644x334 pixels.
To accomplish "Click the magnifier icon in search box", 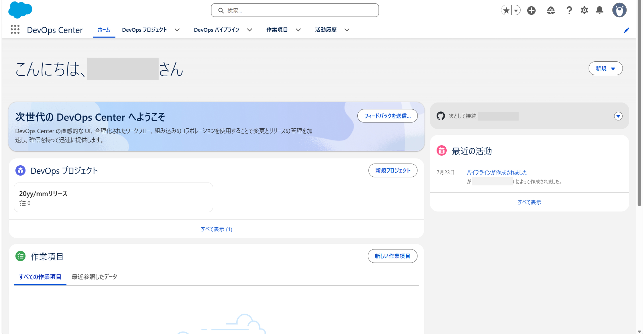I will [221, 10].
